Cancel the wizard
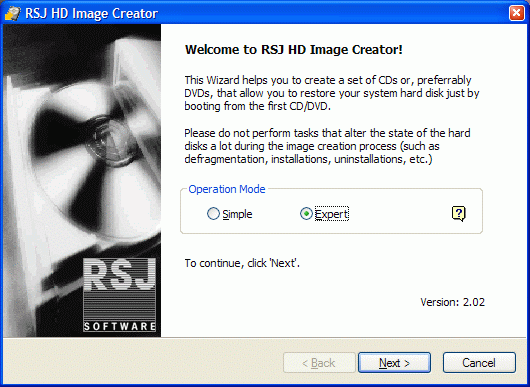 (x=479, y=363)
